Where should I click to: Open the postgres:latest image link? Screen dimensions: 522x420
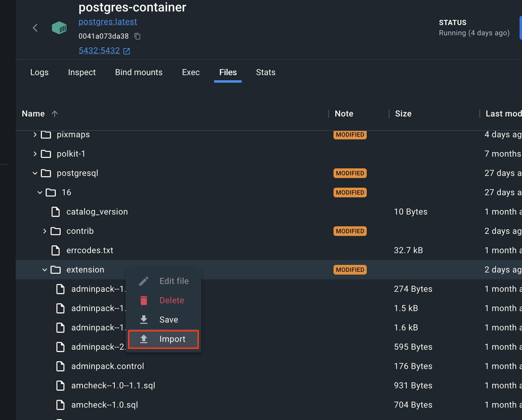tap(108, 21)
